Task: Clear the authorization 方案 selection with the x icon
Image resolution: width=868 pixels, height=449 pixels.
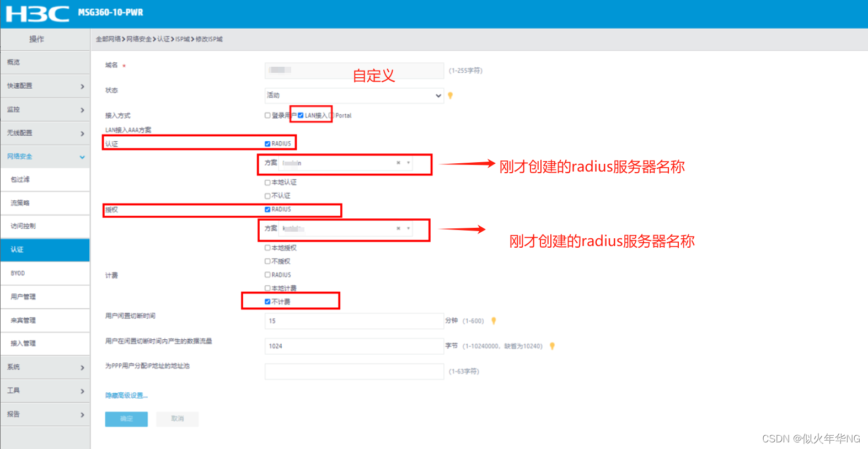Action: tap(398, 228)
